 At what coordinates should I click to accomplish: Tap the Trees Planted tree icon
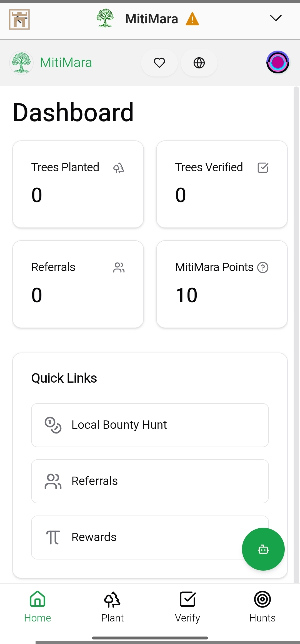(x=119, y=168)
